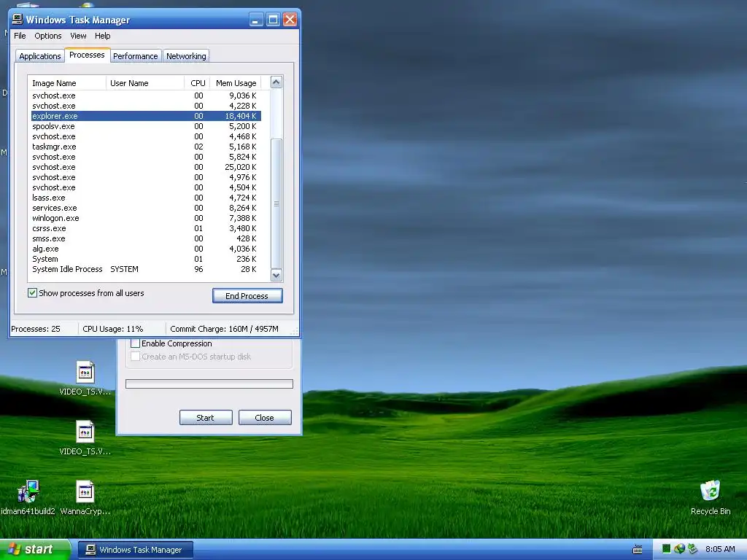Screen dimensions: 747x560
Task: Sort by the Mem Usage column header
Action: tap(236, 83)
